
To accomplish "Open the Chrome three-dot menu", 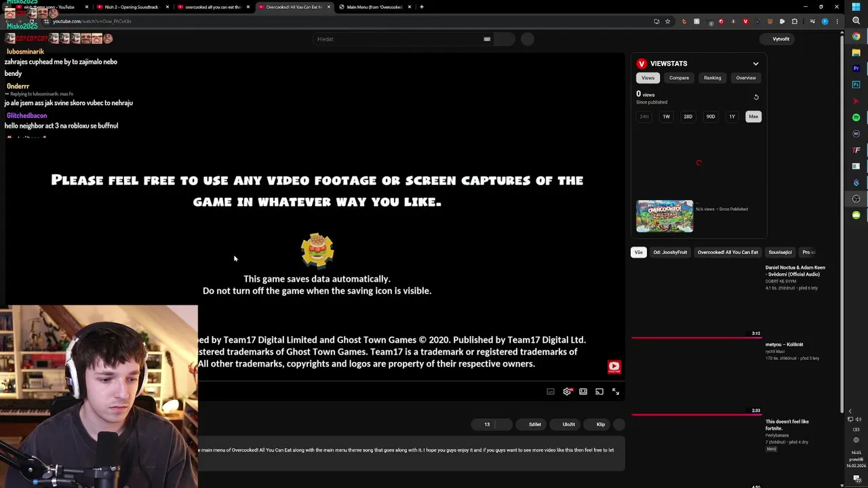I will click(x=837, y=22).
